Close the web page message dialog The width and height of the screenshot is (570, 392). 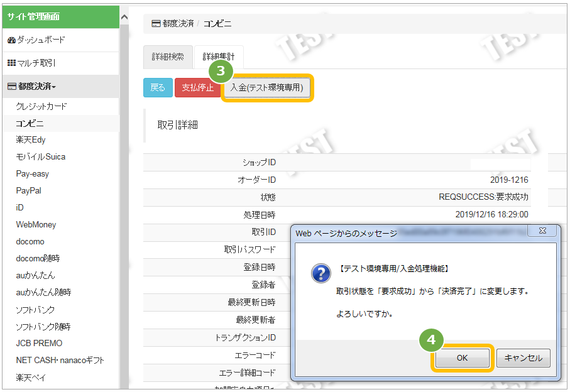pyautogui.click(x=542, y=231)
